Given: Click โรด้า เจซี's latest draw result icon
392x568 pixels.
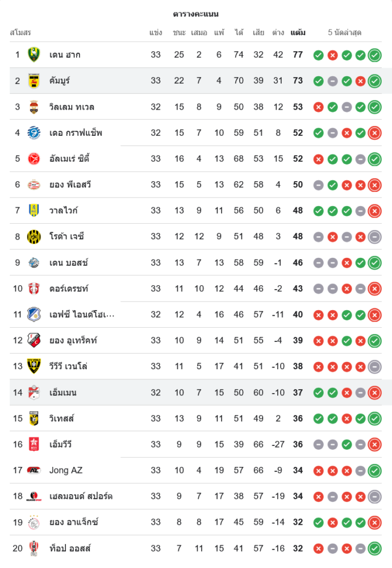Looking at the screenshot, I should (x=374, y=237).
